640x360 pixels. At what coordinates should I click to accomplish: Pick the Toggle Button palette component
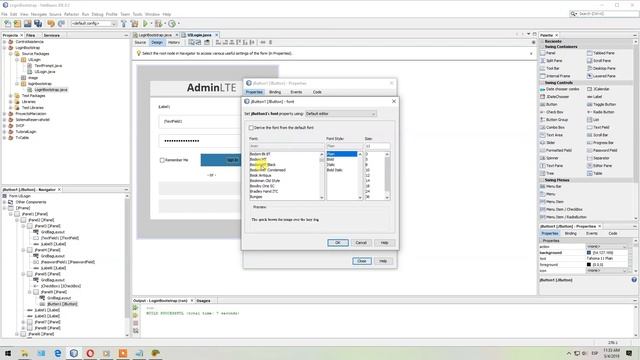click(600, 104)
